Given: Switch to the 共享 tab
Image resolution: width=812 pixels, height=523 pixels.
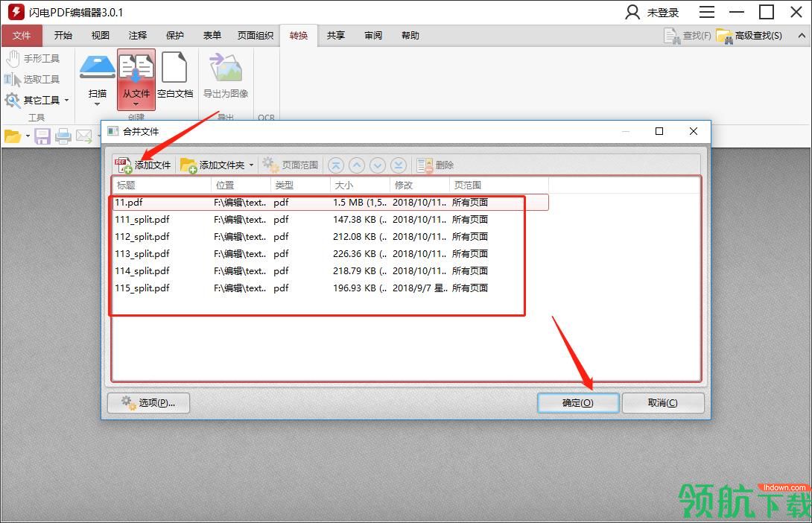Looking at the screenshot, I should pyautogui.click(x=336, y=36).
